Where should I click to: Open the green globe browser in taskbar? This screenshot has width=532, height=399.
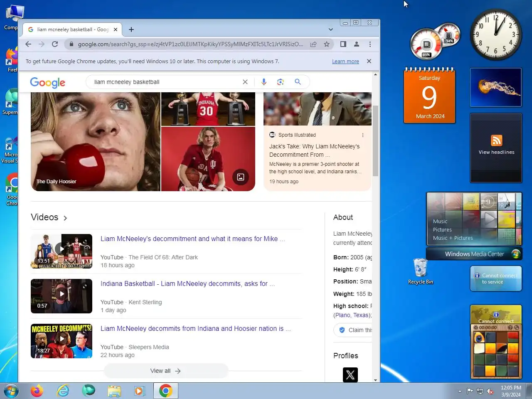(x=89, y=391)
